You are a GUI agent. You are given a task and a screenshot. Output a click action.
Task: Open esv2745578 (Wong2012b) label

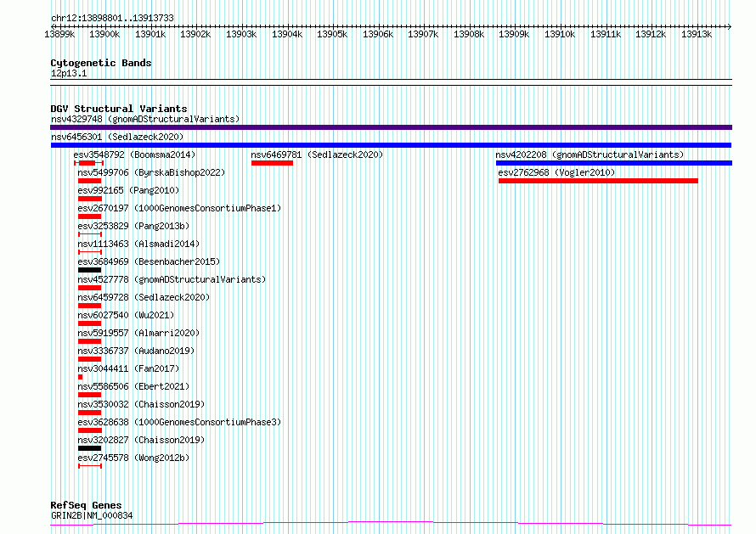(133, 458)
